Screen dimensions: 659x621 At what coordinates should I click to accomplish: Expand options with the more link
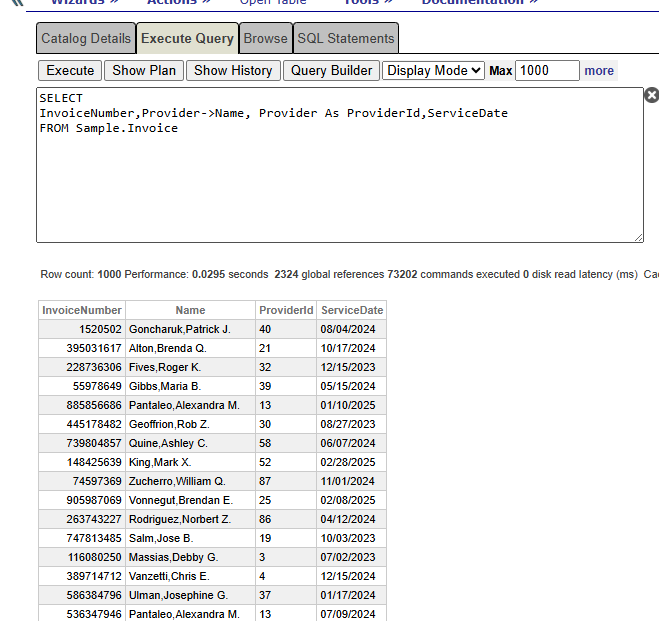point(599,70)
